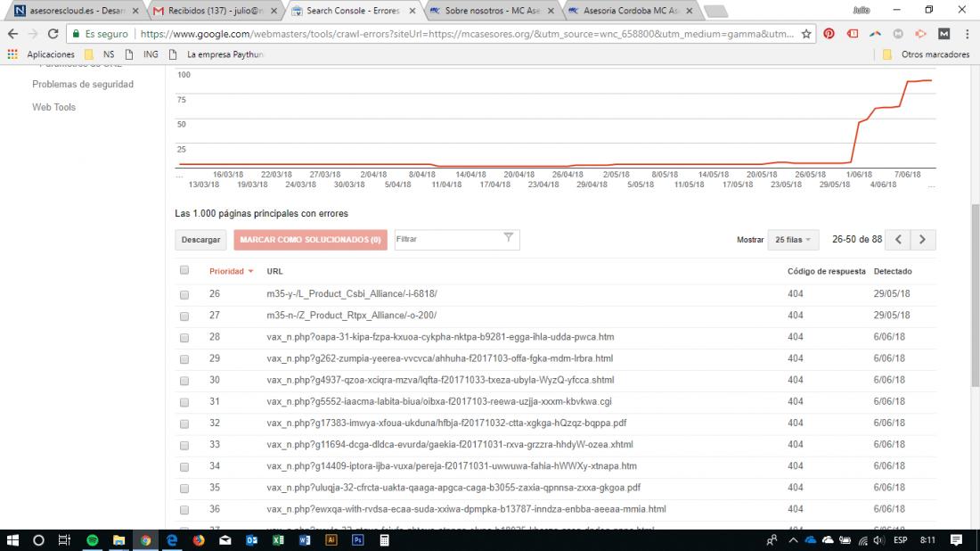Check the box for priority 31 row
980x551 pixels.
[184, 403]
